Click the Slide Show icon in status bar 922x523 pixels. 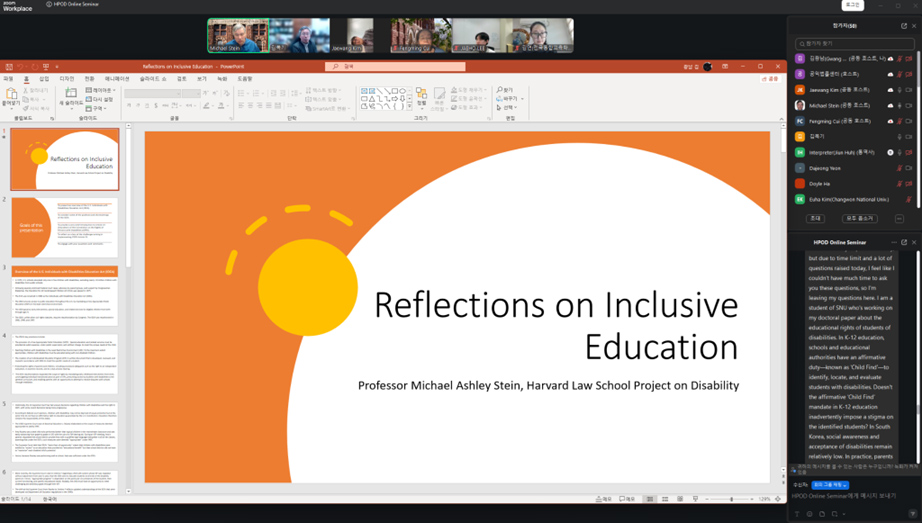[696, 499]
